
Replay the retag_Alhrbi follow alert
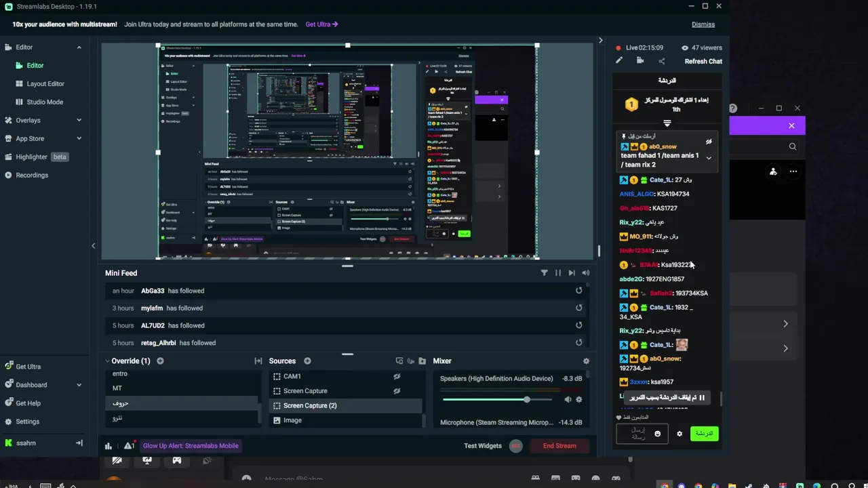[578, 343]
